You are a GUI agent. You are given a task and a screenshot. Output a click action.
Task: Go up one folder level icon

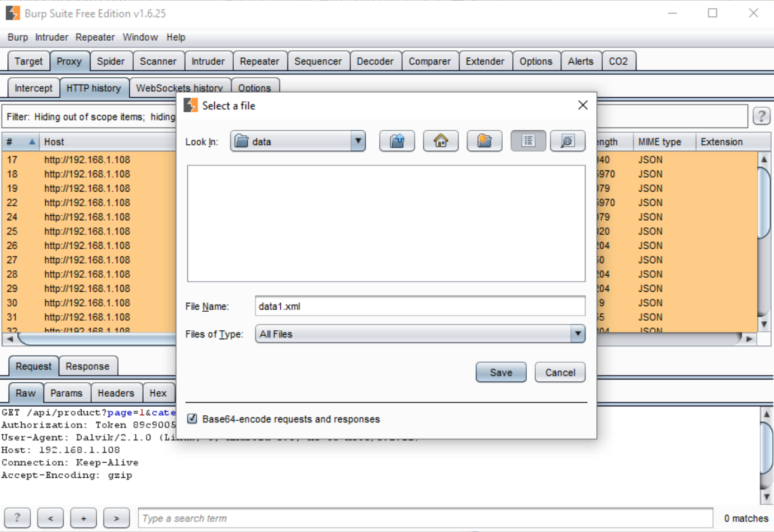[x=397, y=141]
